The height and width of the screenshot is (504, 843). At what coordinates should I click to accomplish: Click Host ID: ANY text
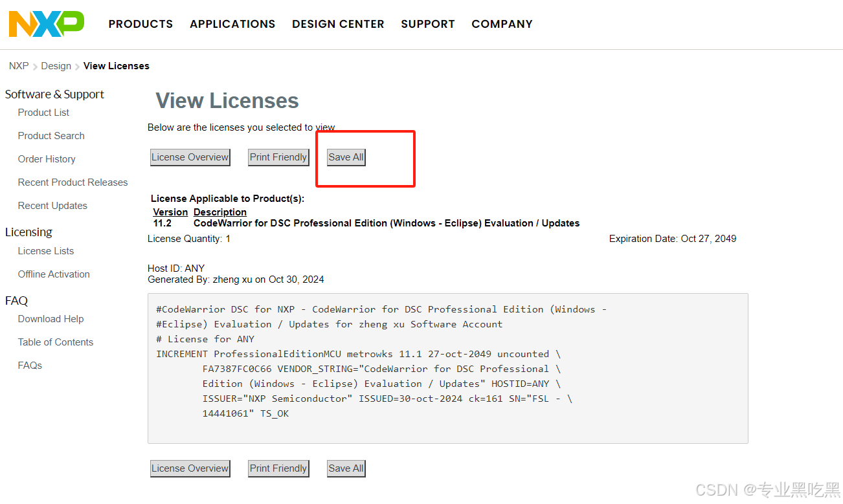176,268
